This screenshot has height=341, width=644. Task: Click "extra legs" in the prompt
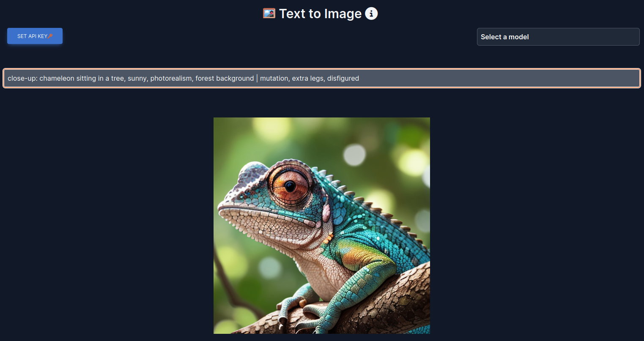308,78
